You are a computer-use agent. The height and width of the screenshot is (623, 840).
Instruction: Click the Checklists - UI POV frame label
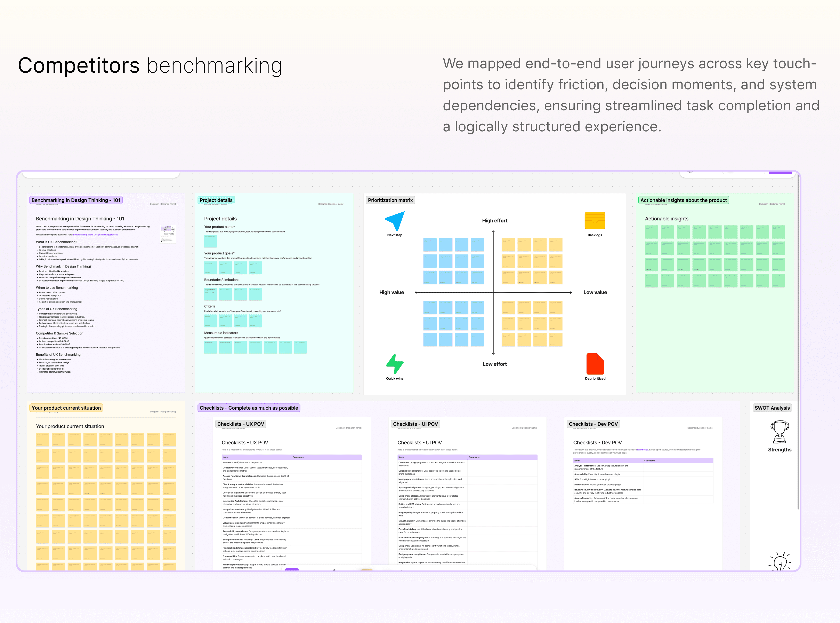[415, 424]
